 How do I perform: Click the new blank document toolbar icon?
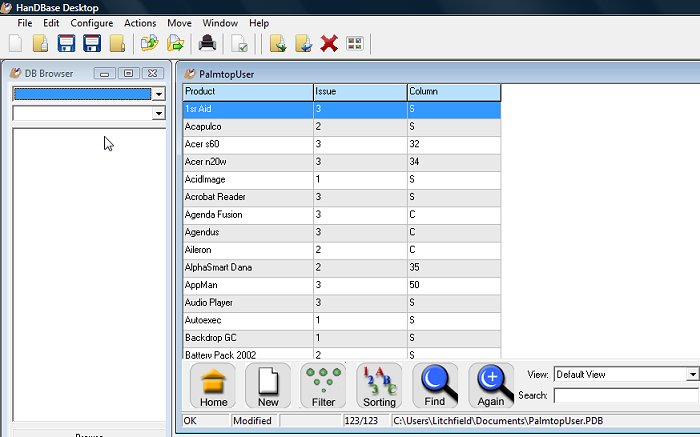pos(16,43)
